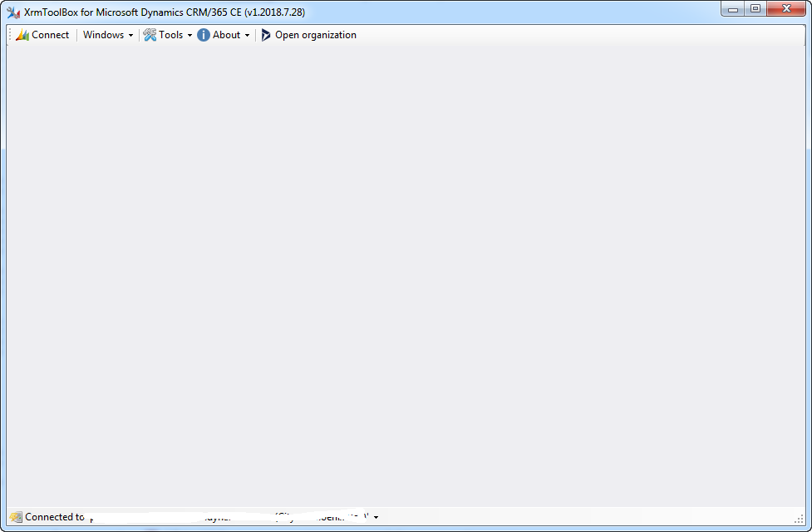Click the window resize grip corner

click(799, 518)
